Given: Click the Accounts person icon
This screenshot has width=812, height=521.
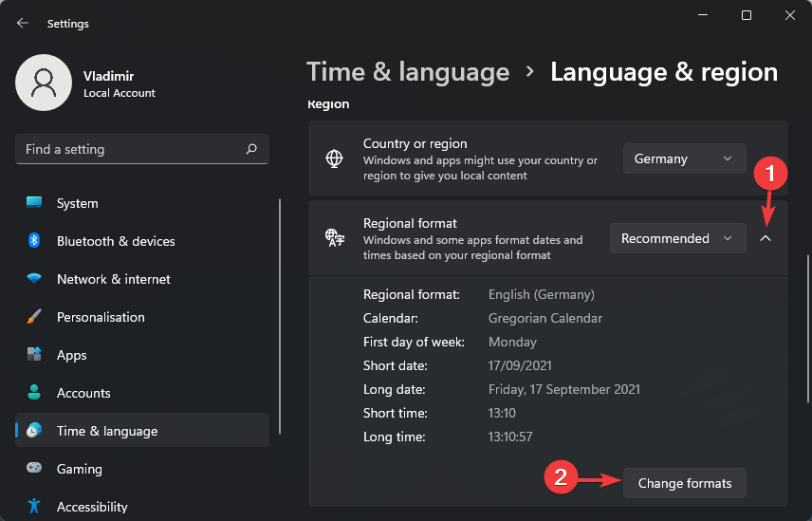Looking at the screenshot, I should coord(34,393).
